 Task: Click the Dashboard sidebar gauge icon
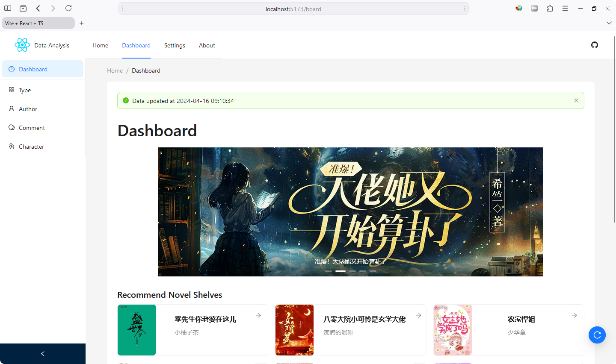pyautogui.click(x=12, y=69)
